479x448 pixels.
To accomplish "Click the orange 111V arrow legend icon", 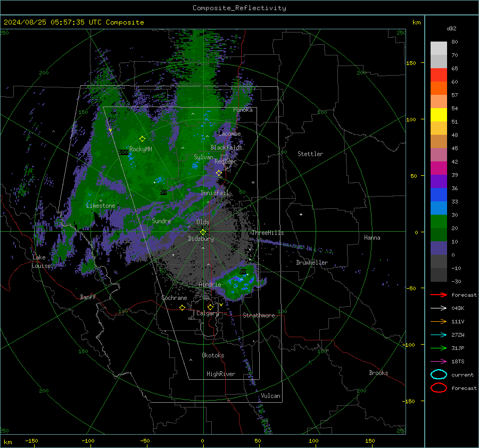I will pos(439,321).
